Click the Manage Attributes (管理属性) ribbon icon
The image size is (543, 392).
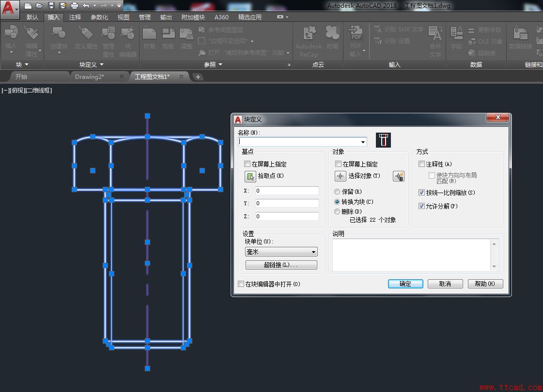tap(109, 33)
